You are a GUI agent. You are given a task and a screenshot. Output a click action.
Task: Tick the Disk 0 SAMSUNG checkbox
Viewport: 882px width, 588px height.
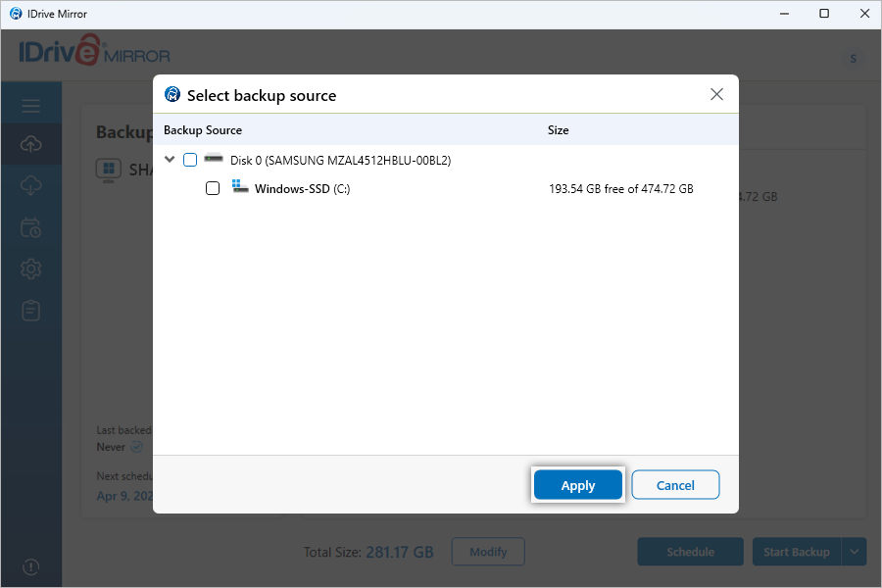coord(190,160)
